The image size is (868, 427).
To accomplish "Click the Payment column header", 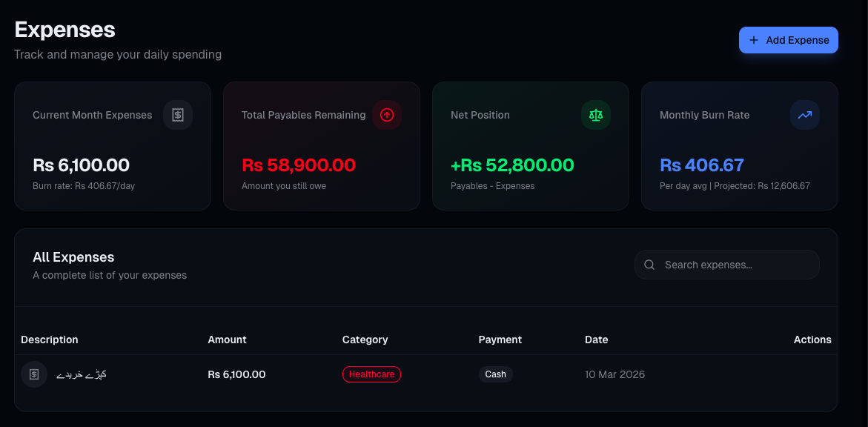I will click(500, 340).
